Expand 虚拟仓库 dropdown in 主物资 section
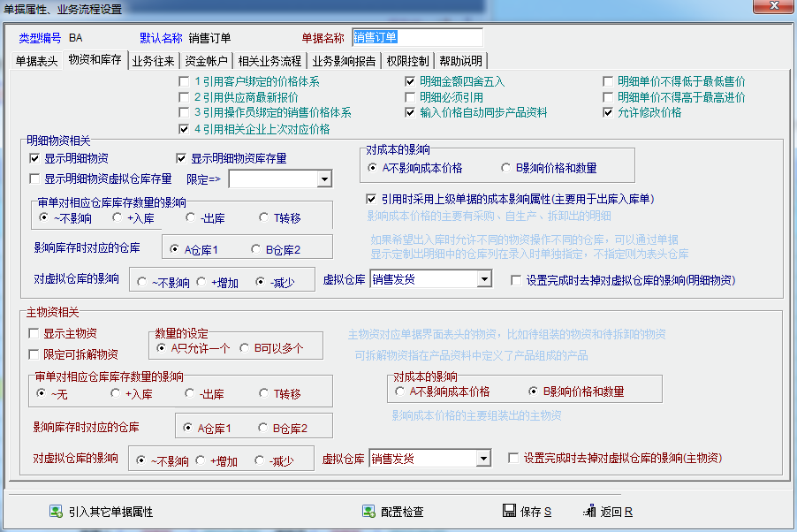 [482, 459]
